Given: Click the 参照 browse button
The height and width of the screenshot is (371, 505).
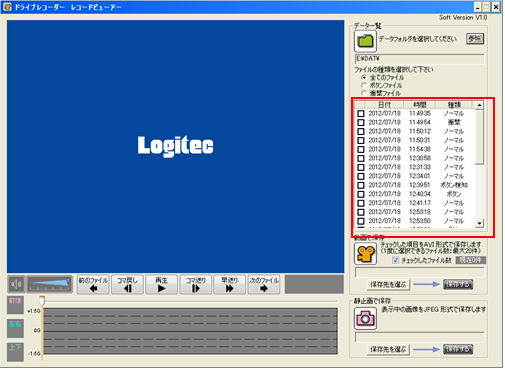Looking at the screenshot, I should 475,39.
